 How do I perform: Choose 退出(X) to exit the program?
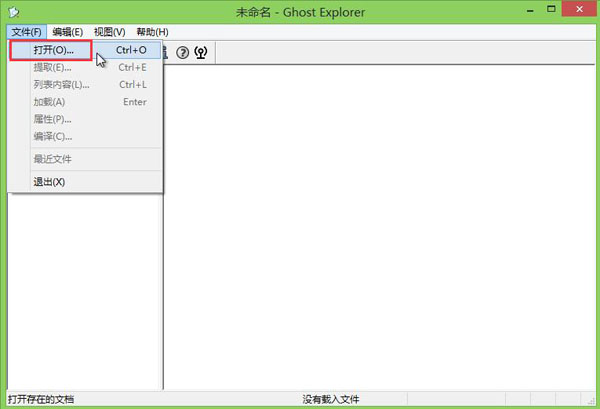point(85,182)
